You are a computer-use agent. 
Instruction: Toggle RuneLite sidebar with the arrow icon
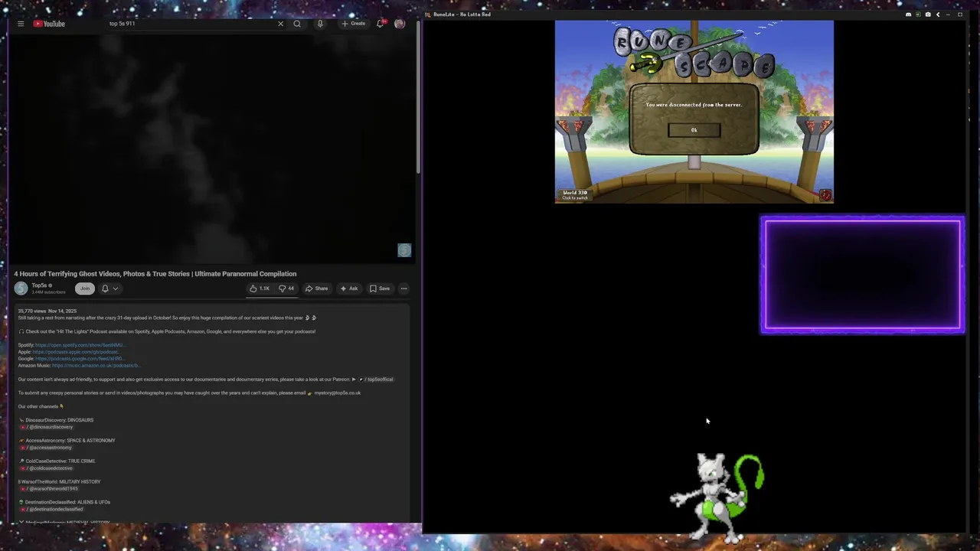click(938, 15)
